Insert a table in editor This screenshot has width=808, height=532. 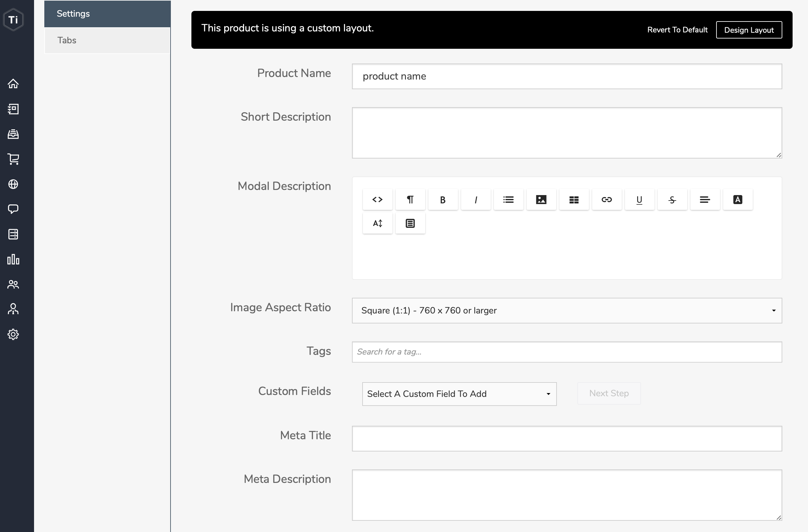574,200
